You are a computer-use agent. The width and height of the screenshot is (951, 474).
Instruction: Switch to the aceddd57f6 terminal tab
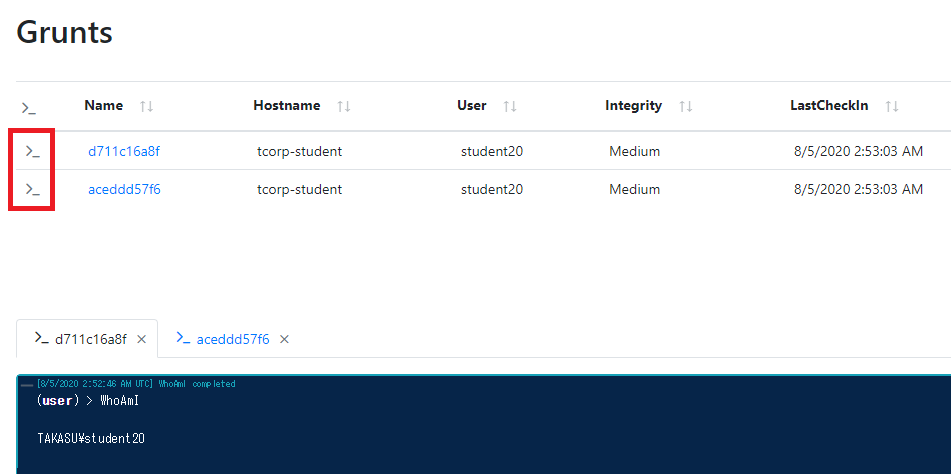(x=223, y=339)
